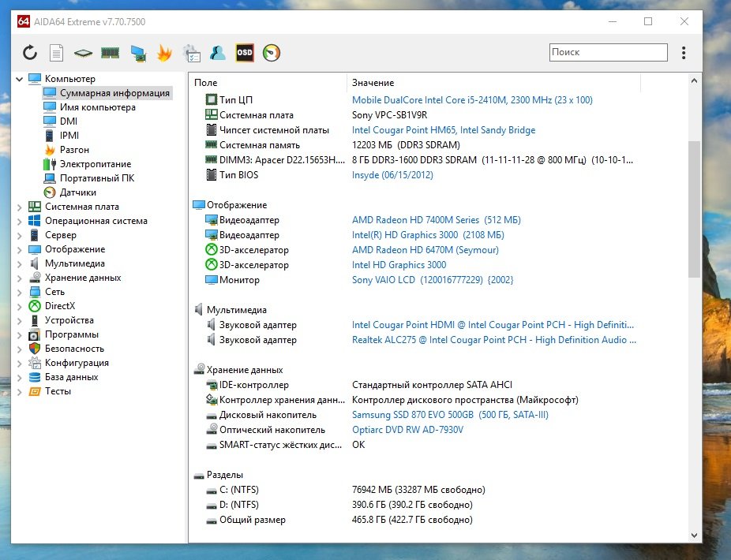
Task: Open the three-dot menu button
Action: (684, 53)
